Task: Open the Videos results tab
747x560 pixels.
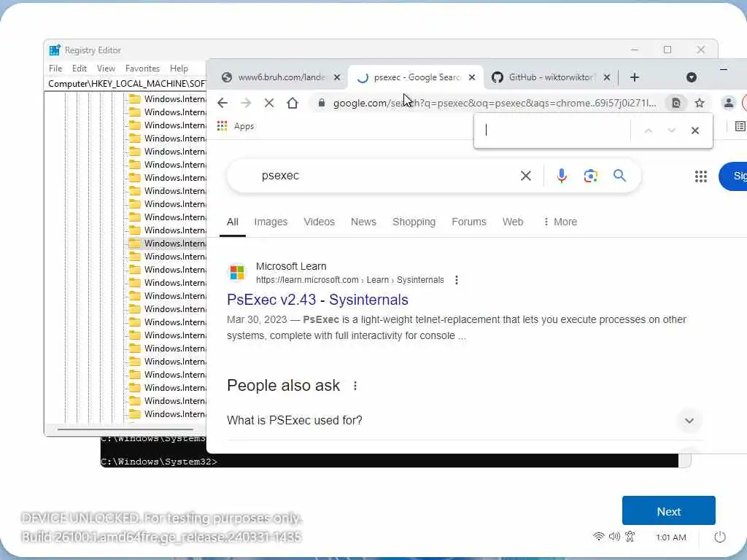Action: [320, 222]
